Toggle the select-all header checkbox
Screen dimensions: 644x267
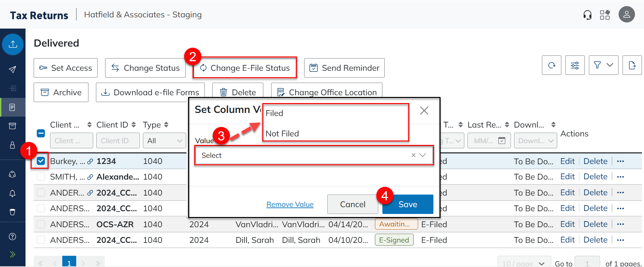tap(41, 133)
